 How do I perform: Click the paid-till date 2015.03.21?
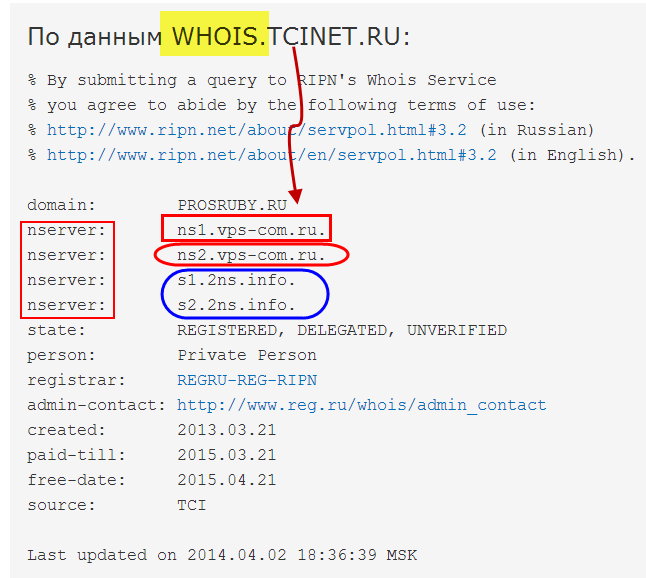click(227, 455)
